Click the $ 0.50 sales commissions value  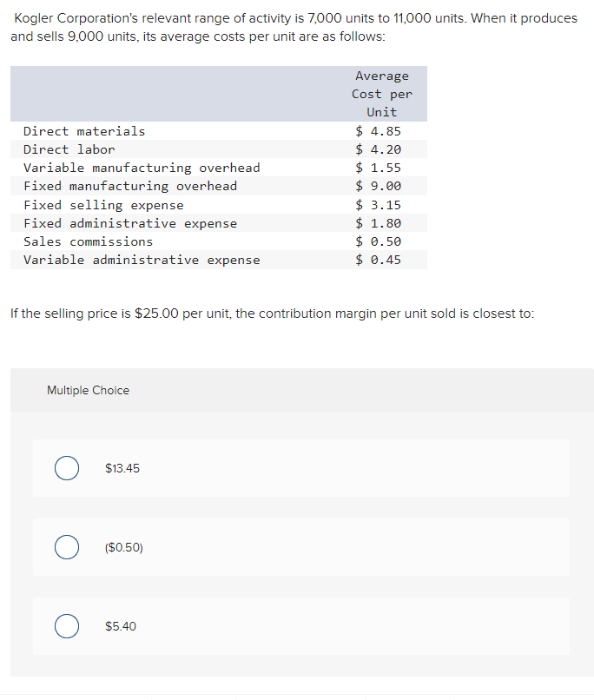tap(378, 241)
